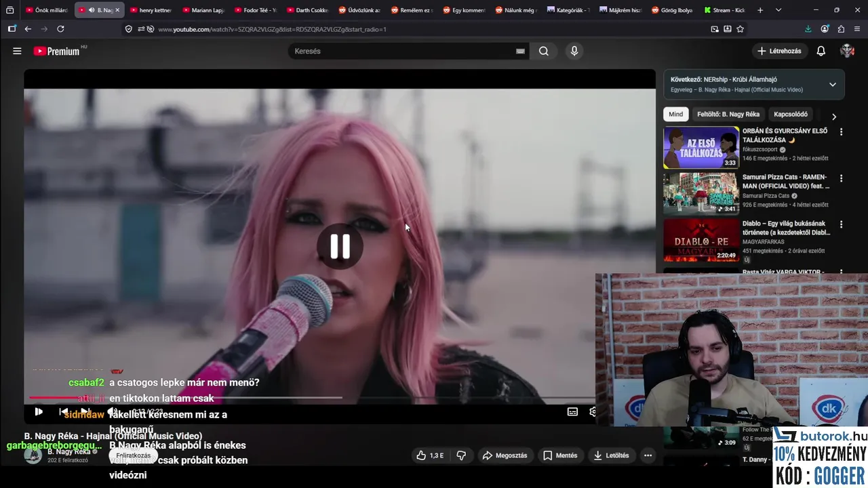Open B. Nagy Réka channel avatar
This screenshot has height=488, width=868.
33,455
